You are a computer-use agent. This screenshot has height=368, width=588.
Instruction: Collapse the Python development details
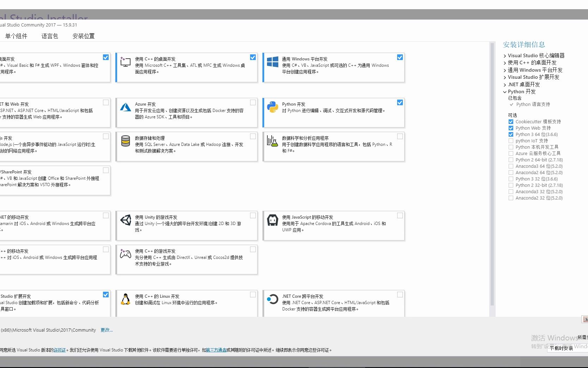(x=505, y=92)
